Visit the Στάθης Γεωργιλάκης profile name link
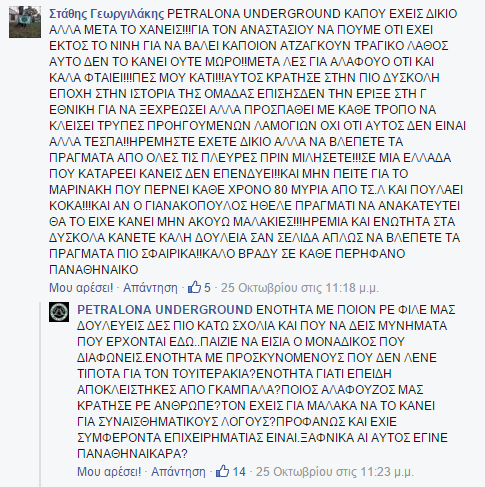Screen dimensions: 485x487 [x=107, y=14]
